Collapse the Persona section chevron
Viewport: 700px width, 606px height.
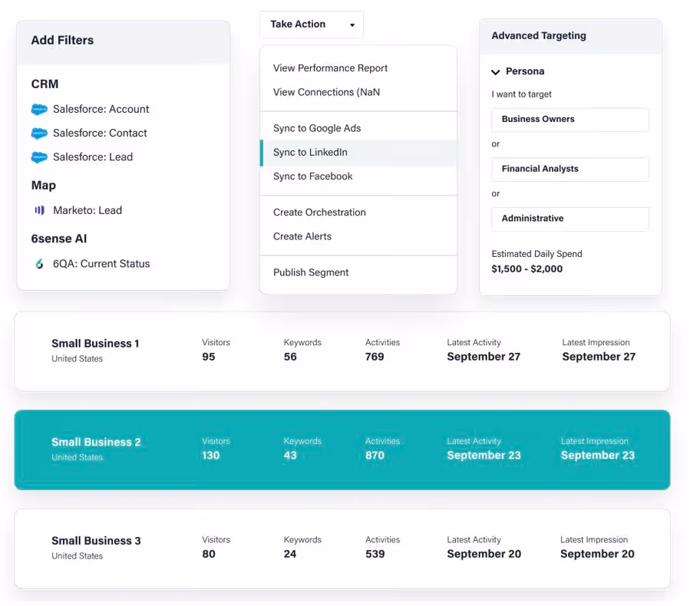496,72
